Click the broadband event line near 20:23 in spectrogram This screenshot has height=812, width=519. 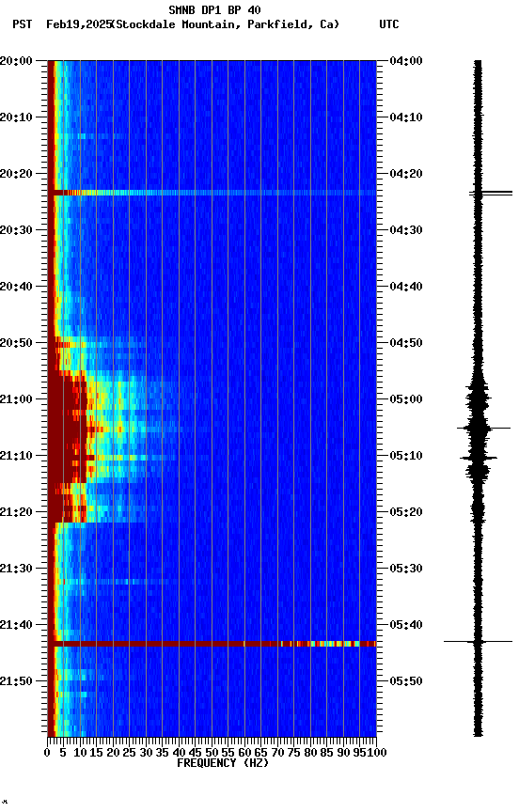pyautogui.click(x=212, y=193)
